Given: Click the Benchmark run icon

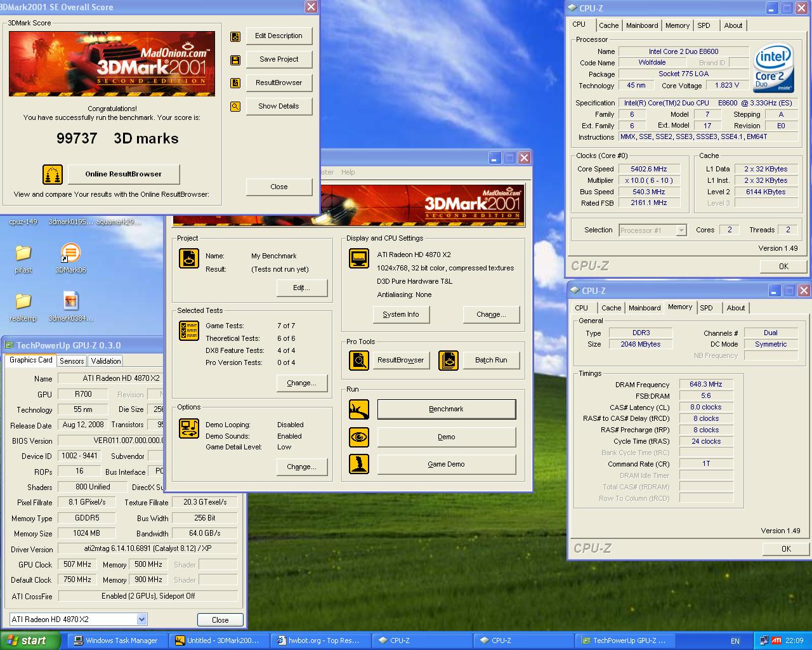Looking at the screenshot, I should tap(359, 409).
